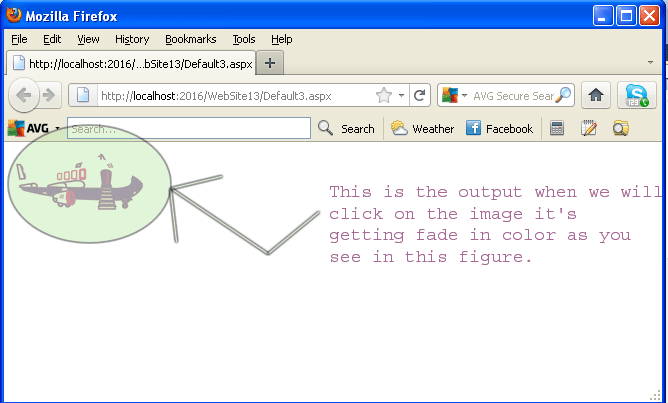668x403 pixels.
Task: Open the Tools menu
Action: pos(244,39)
